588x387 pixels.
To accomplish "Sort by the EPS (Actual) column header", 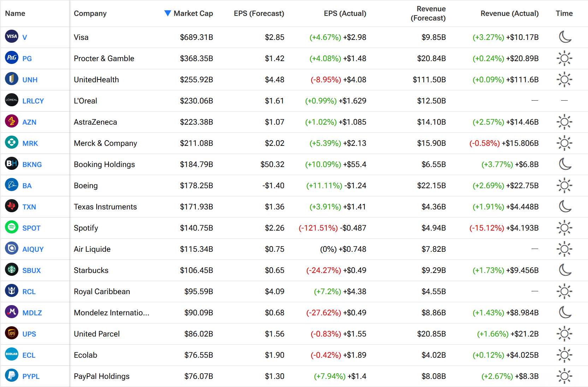I will point(345,13).
